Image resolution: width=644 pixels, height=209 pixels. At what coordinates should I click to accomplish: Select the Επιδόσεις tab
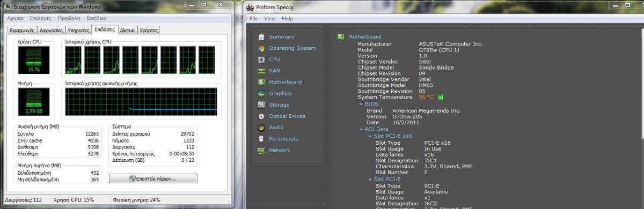point(104,29)
